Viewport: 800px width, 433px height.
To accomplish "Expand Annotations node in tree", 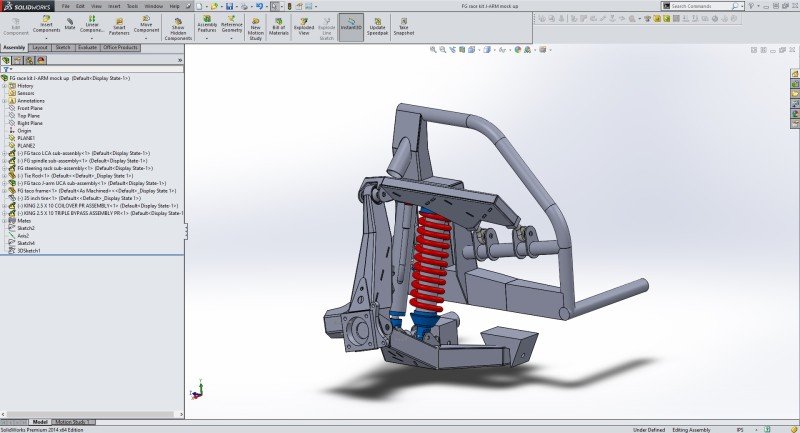I will point(5,101).
